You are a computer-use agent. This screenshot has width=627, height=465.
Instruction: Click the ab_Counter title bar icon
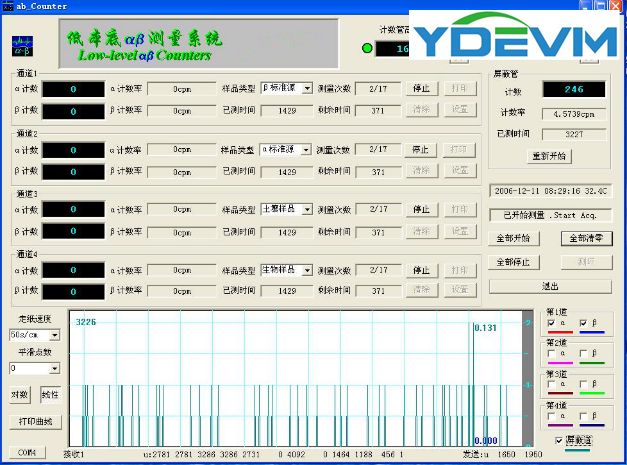7,6
